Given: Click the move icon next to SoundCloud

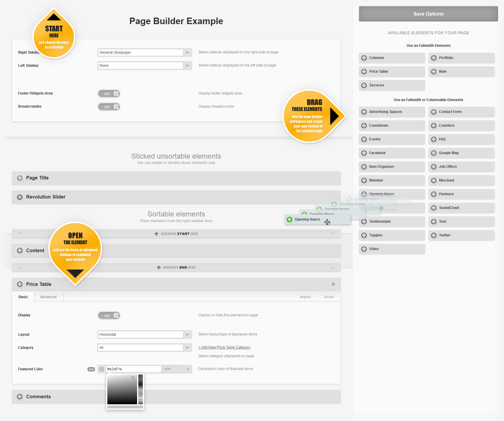Looking at the screenshot, I should (434, 208).
